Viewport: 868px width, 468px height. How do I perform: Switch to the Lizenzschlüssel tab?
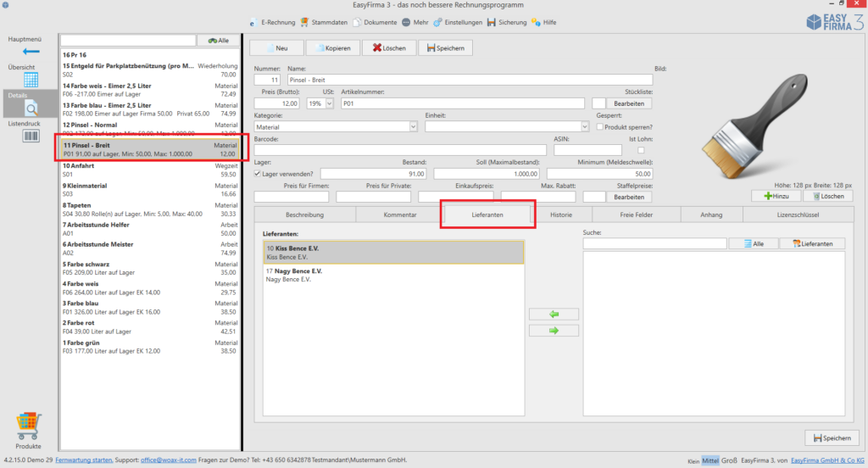click(798, 214)
